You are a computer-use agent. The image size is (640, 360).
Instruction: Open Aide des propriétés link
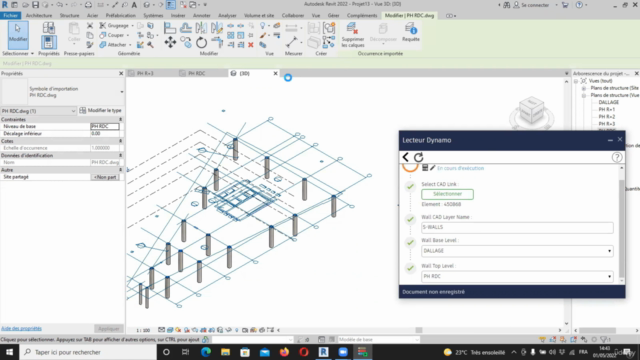coord(21,329)
